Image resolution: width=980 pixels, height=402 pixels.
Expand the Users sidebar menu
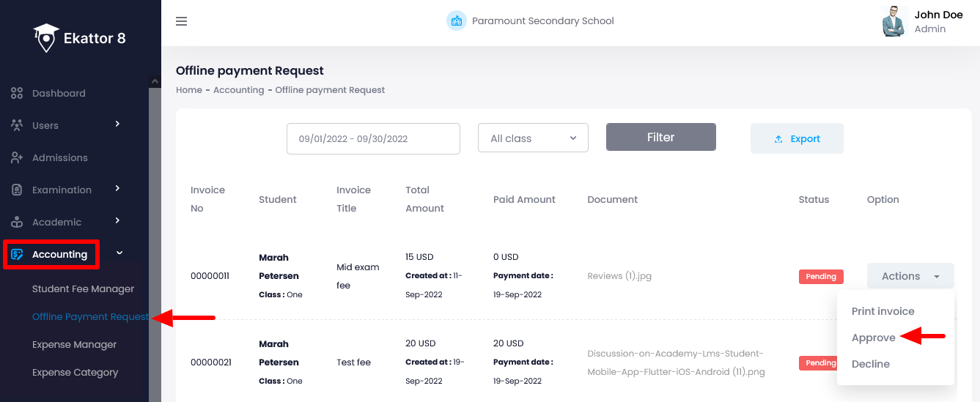(66, 126)
